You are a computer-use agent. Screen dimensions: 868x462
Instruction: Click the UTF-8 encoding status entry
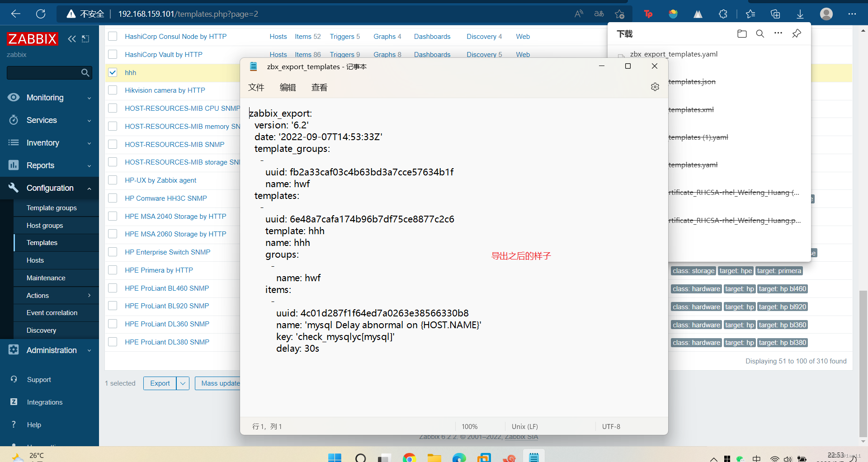[611, 426]
